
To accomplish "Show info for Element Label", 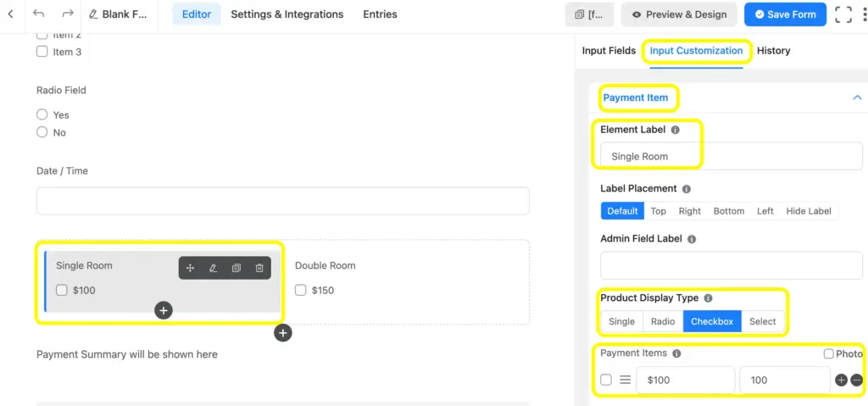I will point(675,131).
